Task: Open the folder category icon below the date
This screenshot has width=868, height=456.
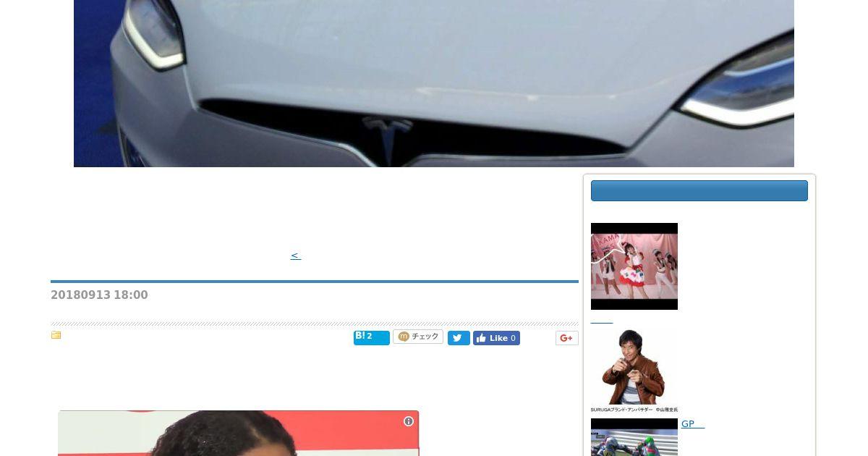Action: pyautogui.click(x=56, y=335)
